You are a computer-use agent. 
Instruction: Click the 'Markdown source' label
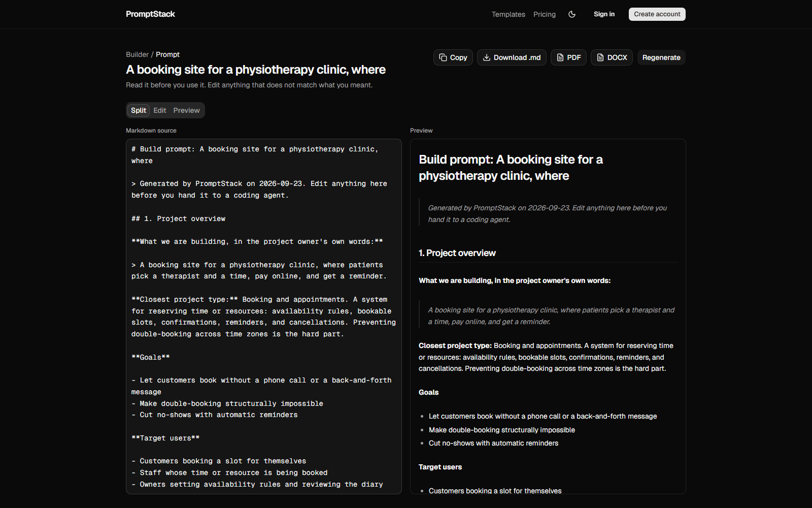[151, 131]
